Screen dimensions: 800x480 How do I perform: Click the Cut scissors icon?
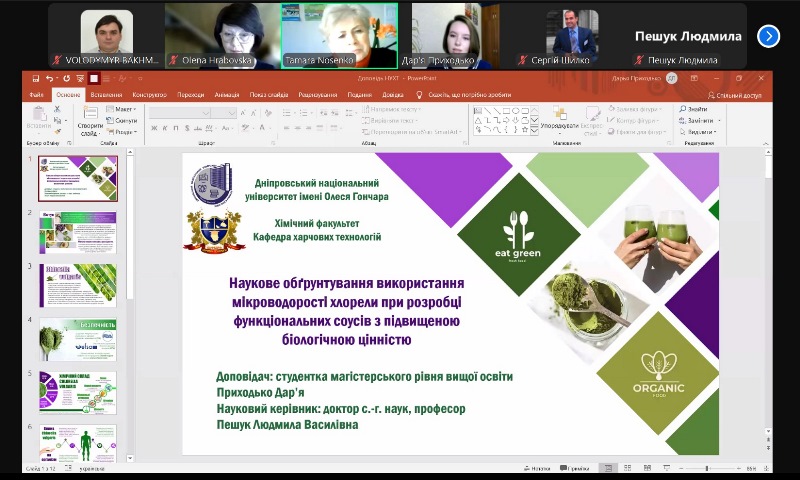point(59,109)
